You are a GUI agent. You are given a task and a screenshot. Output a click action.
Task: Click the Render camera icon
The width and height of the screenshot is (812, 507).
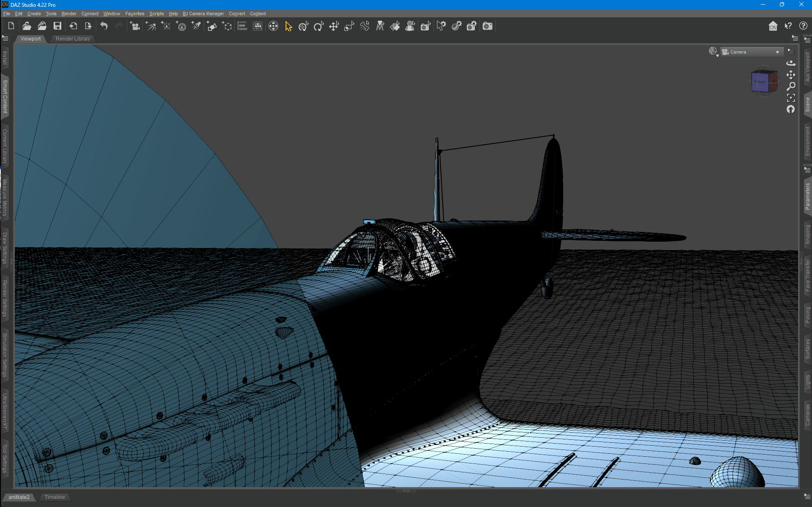point(488,26)
